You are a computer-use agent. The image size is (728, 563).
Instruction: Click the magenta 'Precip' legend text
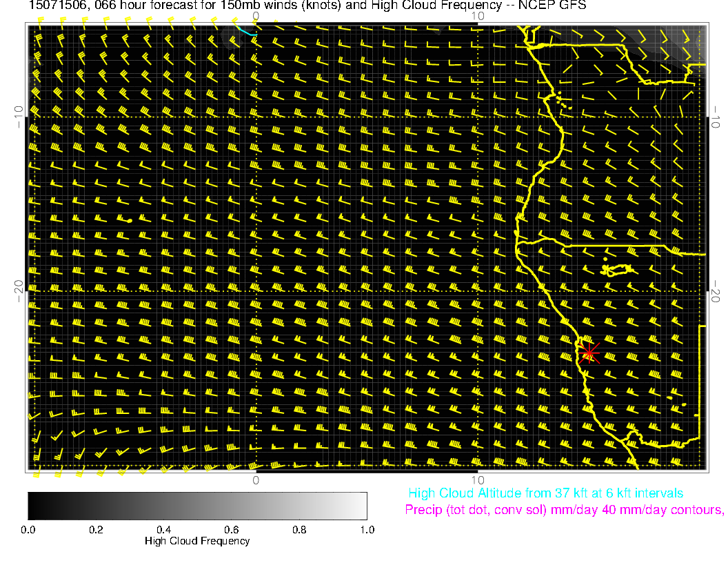564,511
